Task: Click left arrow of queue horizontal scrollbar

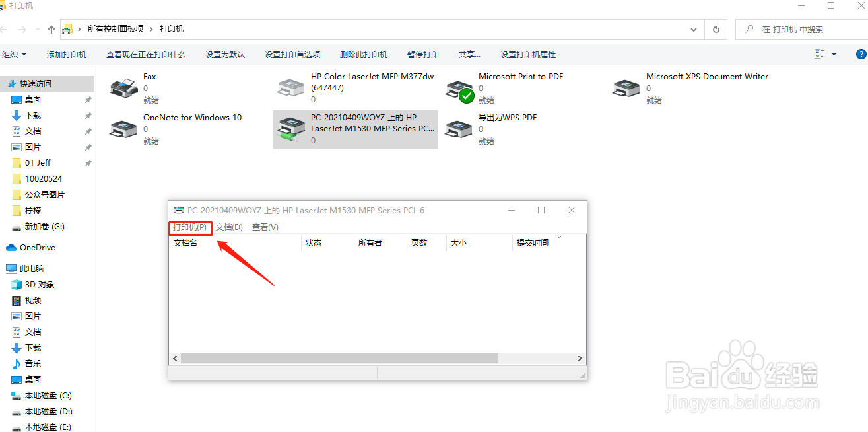Action: coord(175,358)
